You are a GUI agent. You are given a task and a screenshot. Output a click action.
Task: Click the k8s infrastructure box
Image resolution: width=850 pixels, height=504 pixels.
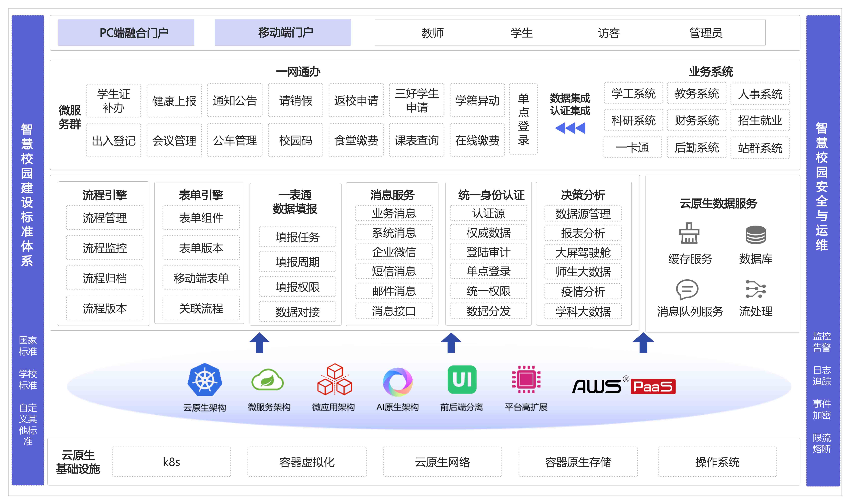pyautogui.click(x=171, y=462)
